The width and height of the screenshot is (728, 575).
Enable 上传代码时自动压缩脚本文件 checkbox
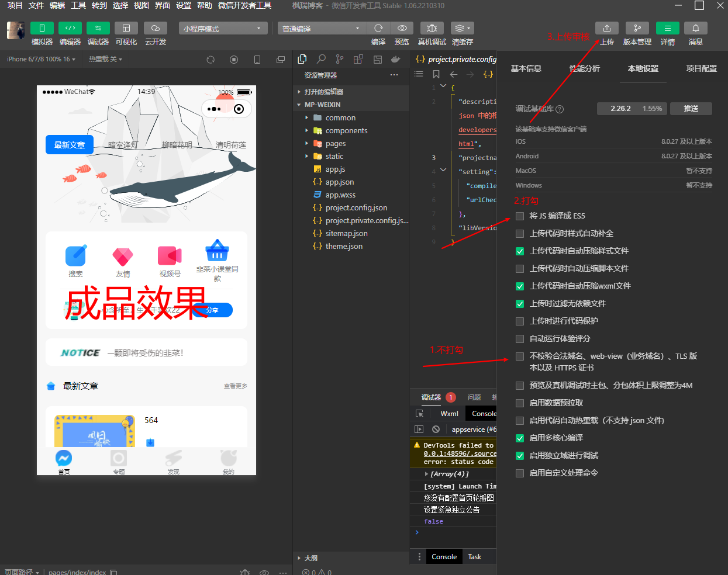click(x=520, y=269)
